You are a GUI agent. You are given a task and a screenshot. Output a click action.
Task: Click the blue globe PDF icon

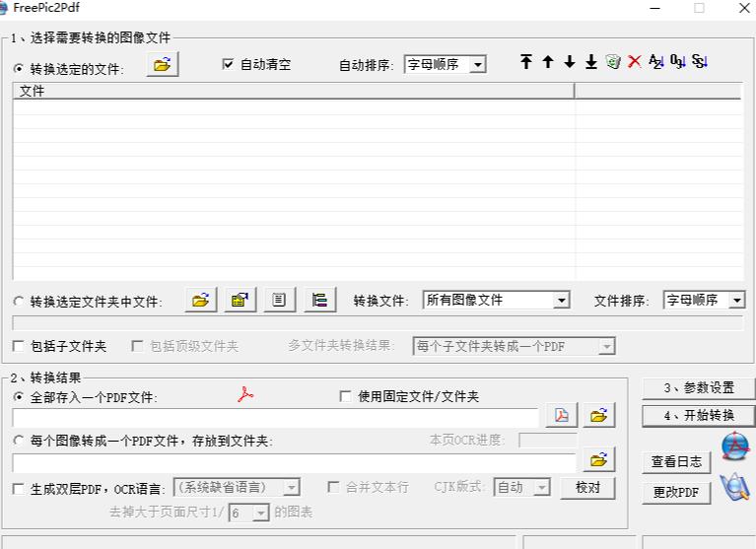click(x=735, y=446)
